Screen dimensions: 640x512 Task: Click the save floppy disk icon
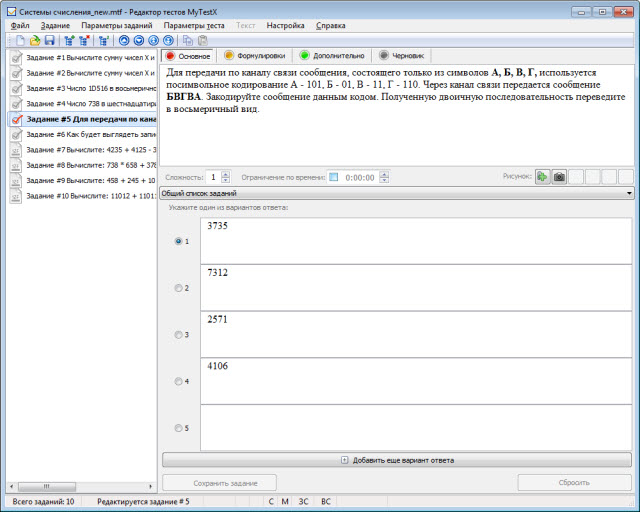[x=48, y=40]
